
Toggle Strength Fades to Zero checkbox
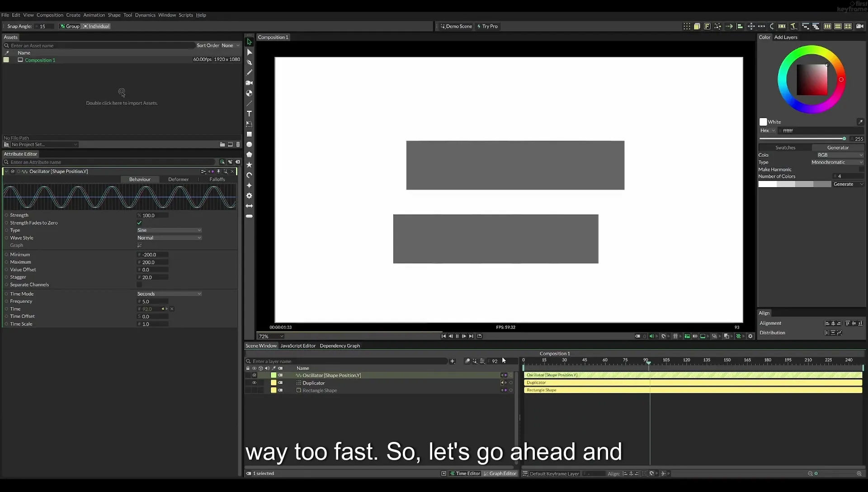tap(139, 223)
